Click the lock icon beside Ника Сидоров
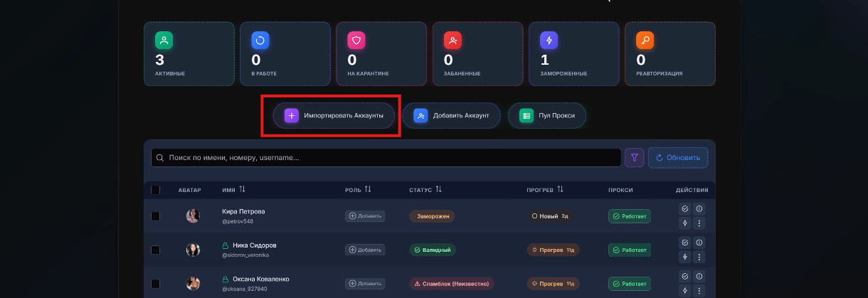 point(226,245)
